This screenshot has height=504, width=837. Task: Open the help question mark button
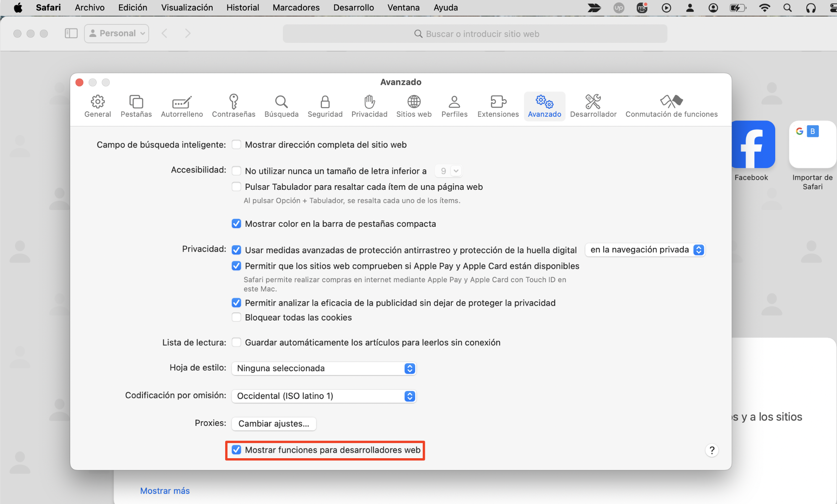(x=712, y=450)
